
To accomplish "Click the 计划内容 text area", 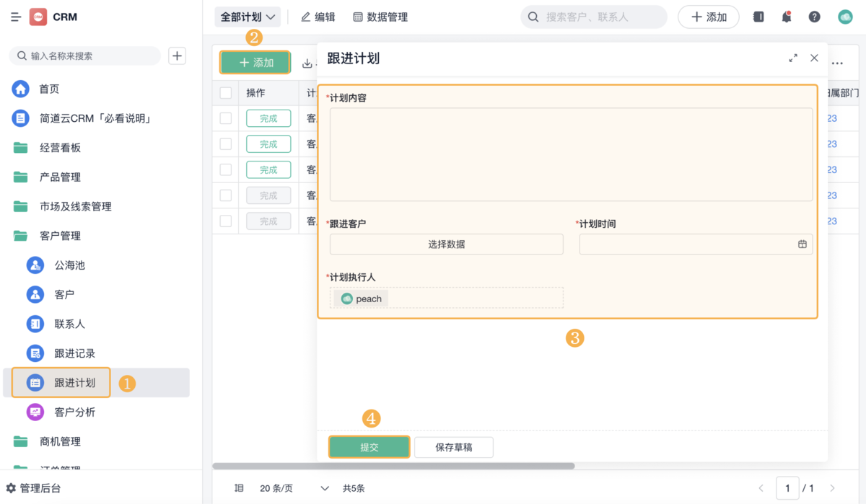I will [x=570, y=154].
